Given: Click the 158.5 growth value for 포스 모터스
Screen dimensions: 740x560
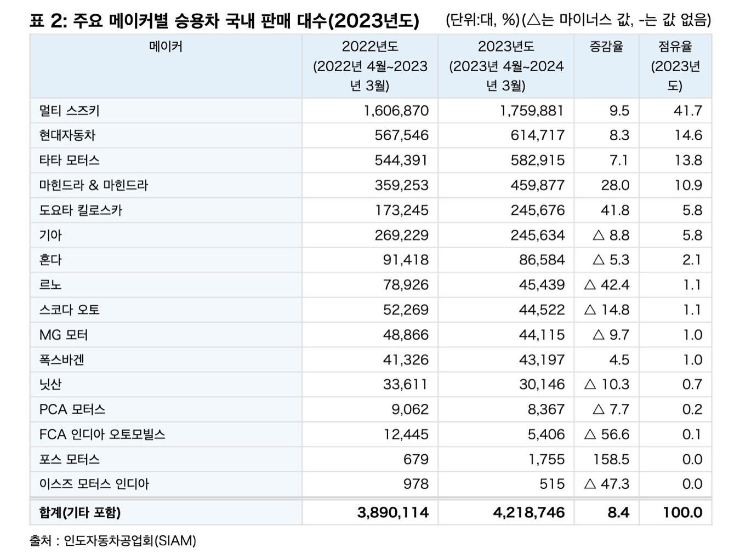Looking at the screenshot, I should tap(611, 459).
